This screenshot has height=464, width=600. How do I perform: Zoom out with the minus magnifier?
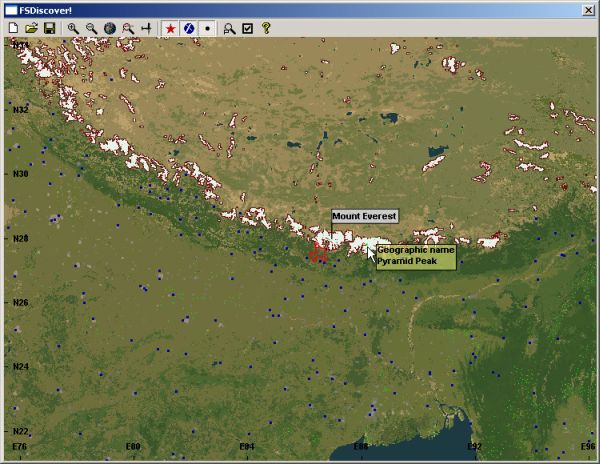(91, 29)
